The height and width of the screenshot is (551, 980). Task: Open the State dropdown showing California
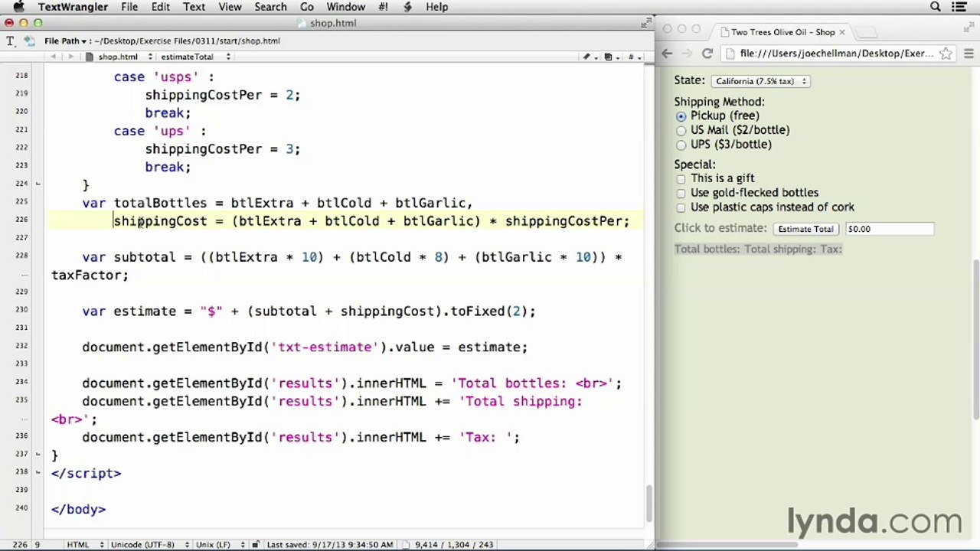(x=760, y=81)
